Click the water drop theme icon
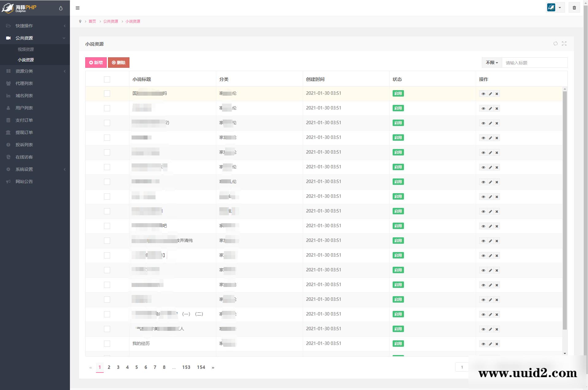The width and height of the screenshot is (588, 390). [61, 8]
